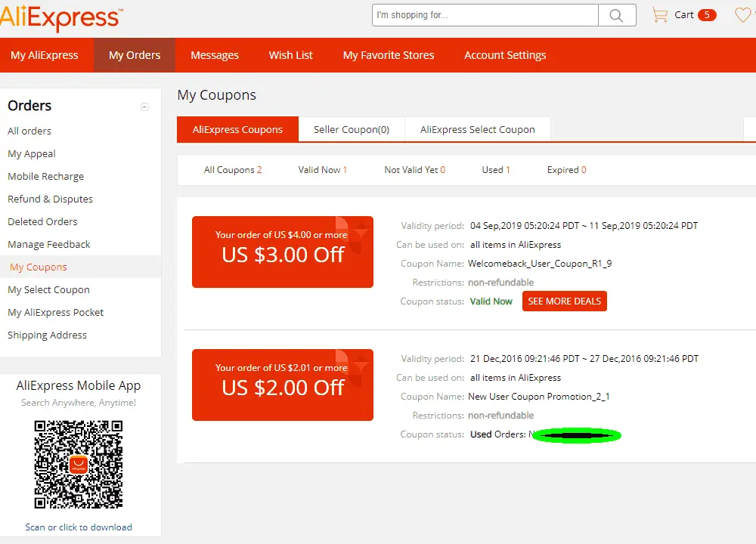The height and width of the screenshot is (544, 756).
Task: Switch to AliExpress Coupons tab
Action: [x=237, y=129]
